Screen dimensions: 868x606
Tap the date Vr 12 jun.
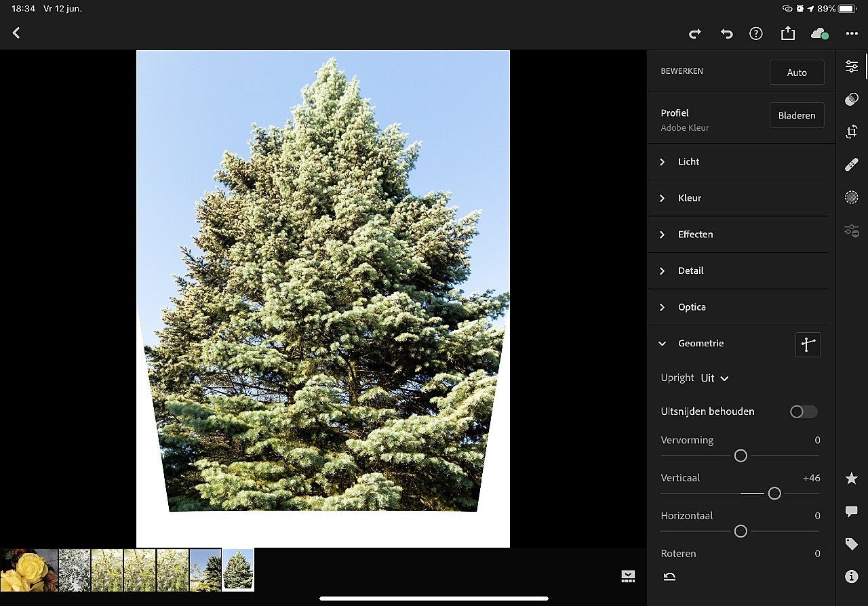[x=62, y=9]
